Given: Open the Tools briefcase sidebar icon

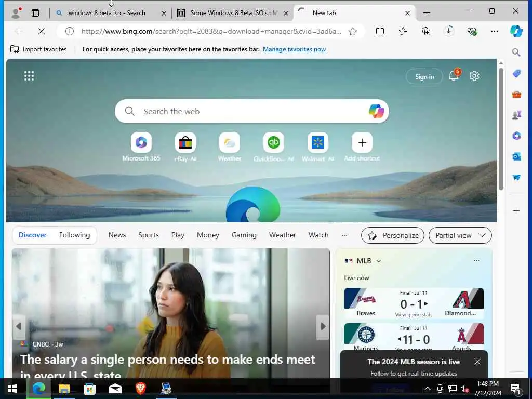Looking at the screenshot, I should click(516, 94).
